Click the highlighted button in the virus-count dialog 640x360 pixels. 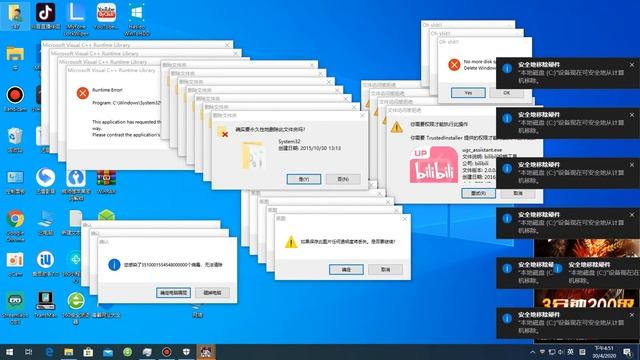(173, 293)
